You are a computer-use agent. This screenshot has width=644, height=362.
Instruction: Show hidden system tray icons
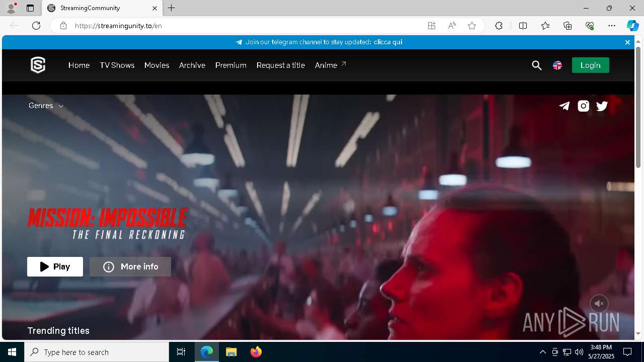pos(542,352)
